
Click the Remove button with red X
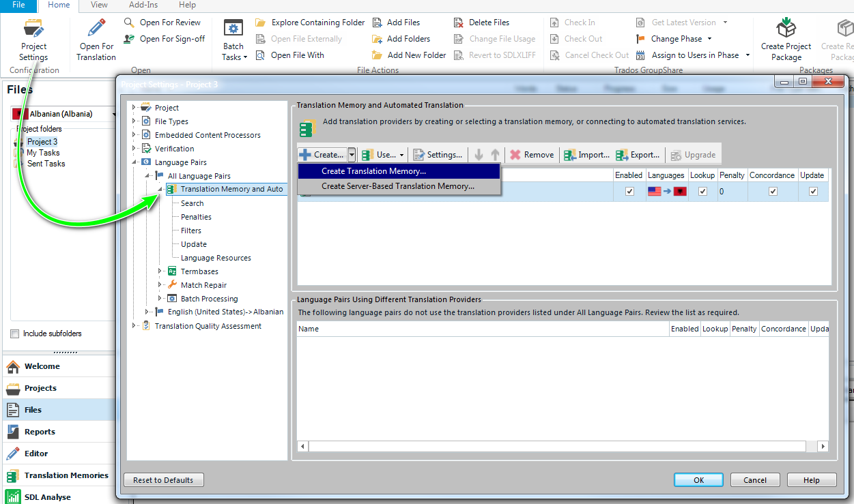[532, 155]
